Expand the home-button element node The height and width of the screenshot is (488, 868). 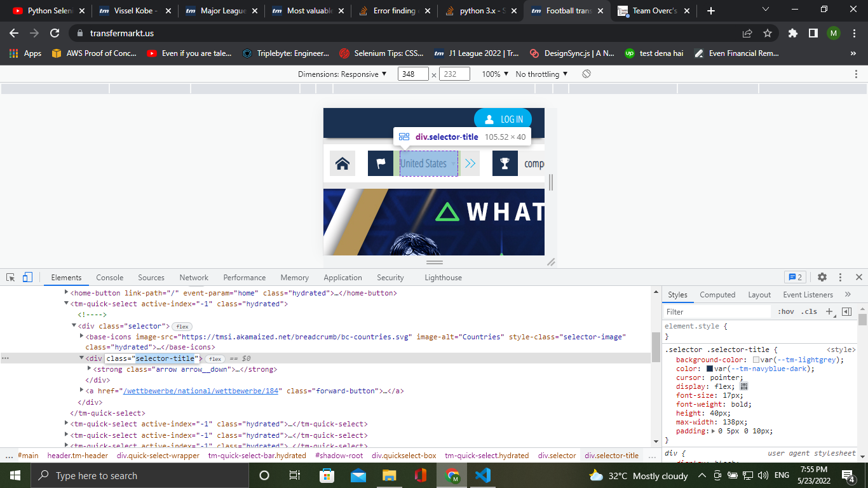66,293
